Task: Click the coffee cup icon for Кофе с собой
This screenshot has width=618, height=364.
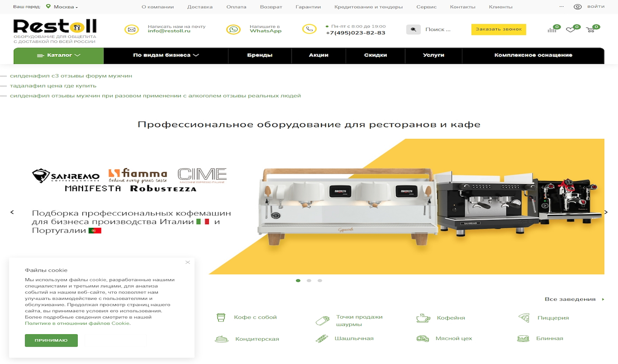Action: pos(221,317)
